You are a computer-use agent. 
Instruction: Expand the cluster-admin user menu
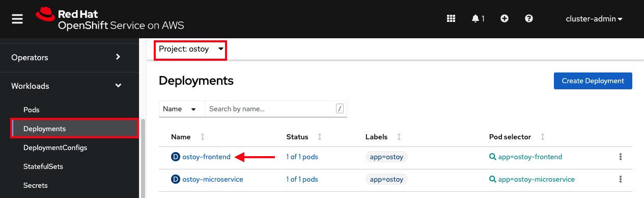click(x=594, y=19)
